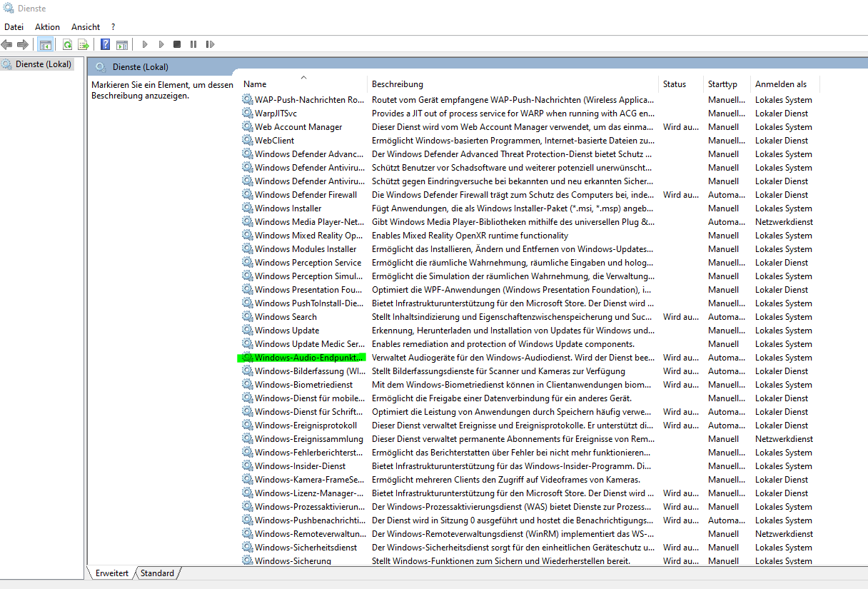Select the Windows Update Medic Ser... service
Image resolution: width=868 pixels, height=589 pixels.
(310, 344)
